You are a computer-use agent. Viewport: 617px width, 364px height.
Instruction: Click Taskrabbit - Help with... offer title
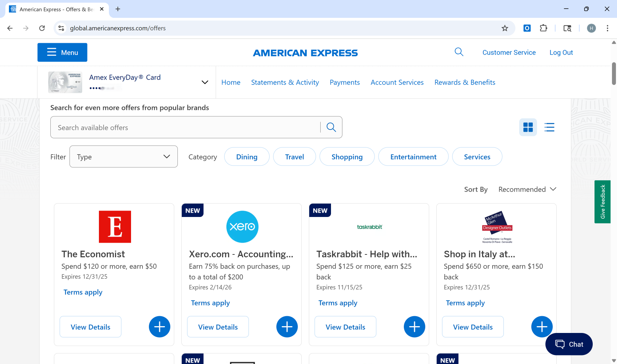point(367,254)
